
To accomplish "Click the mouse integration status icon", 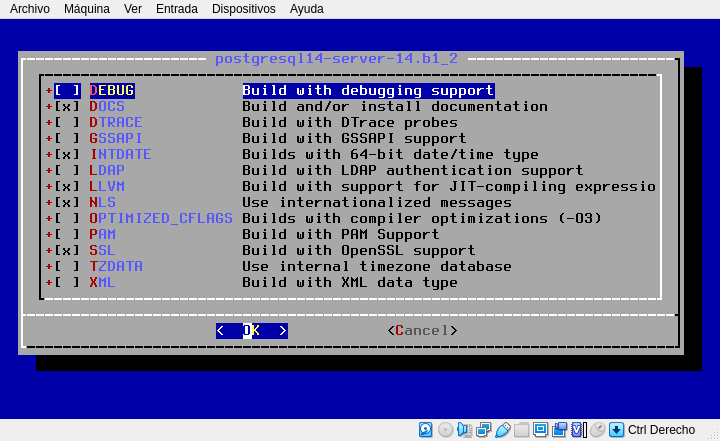I will pos(597,430).
